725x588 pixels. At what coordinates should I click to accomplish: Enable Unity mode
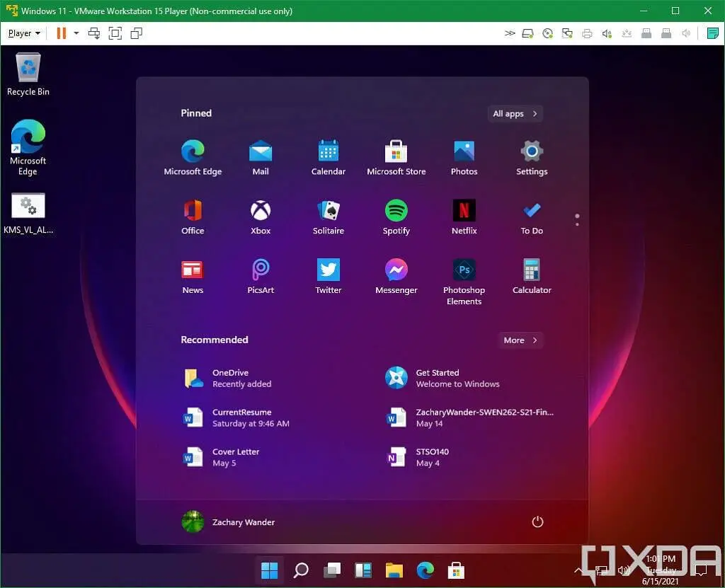click(x=135, y=33)
